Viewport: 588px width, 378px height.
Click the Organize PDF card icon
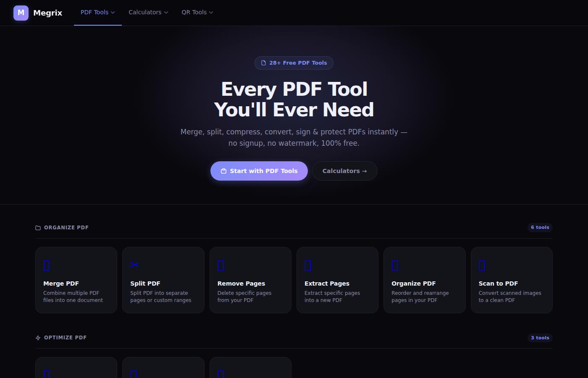pyautogui.click(x=395, y=265)
